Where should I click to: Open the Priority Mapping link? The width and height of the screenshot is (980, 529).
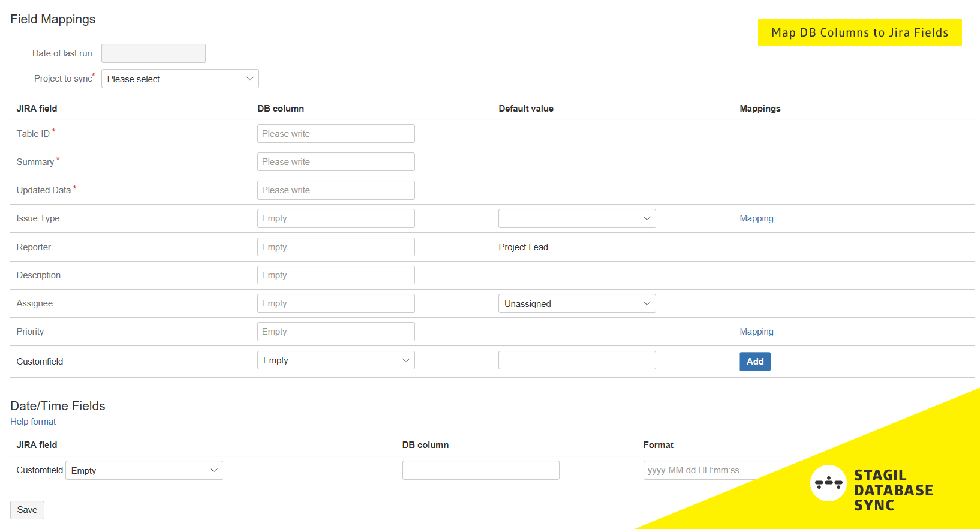[x=756, y=332]
